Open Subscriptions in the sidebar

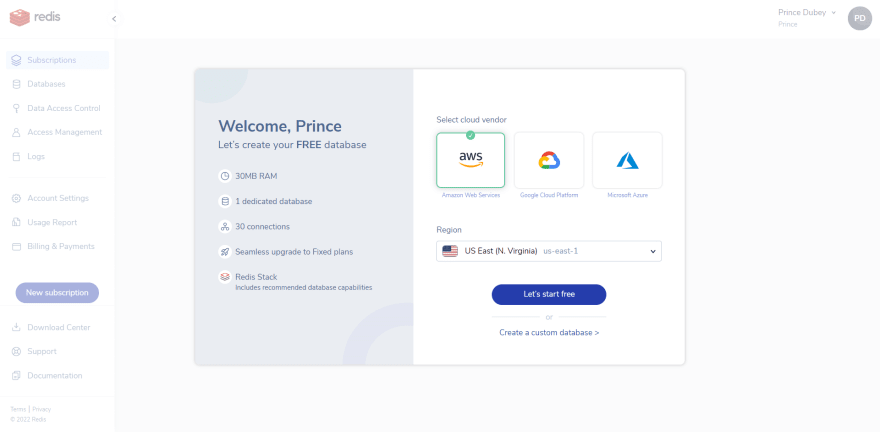pos(57,61)
